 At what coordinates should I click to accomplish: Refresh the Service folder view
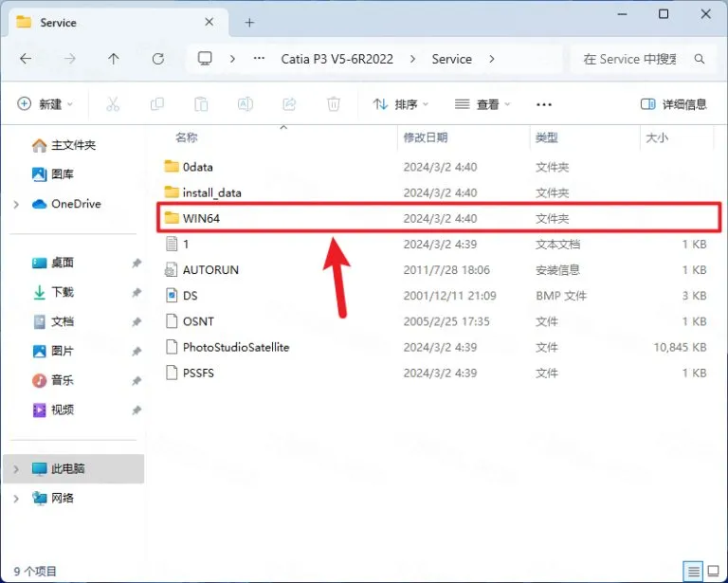pyautogui.click(x=158, y=59)
